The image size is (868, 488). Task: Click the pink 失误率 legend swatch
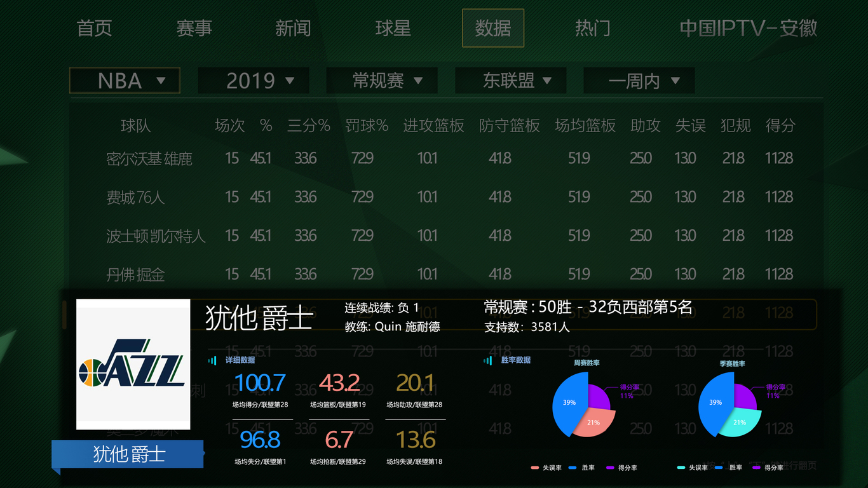[534, 468]
